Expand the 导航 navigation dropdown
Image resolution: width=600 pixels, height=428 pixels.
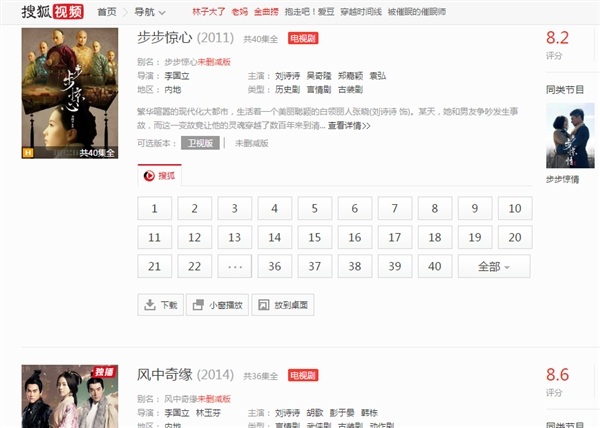150,12
